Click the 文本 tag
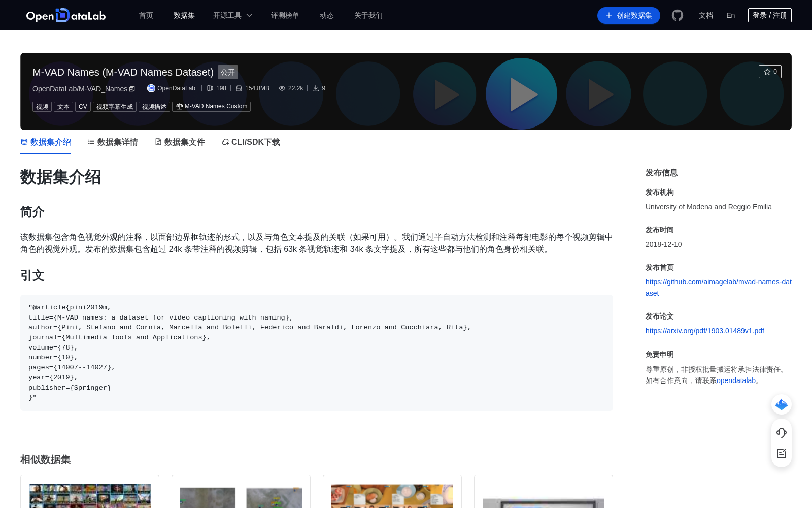 [x=63, y=107]
